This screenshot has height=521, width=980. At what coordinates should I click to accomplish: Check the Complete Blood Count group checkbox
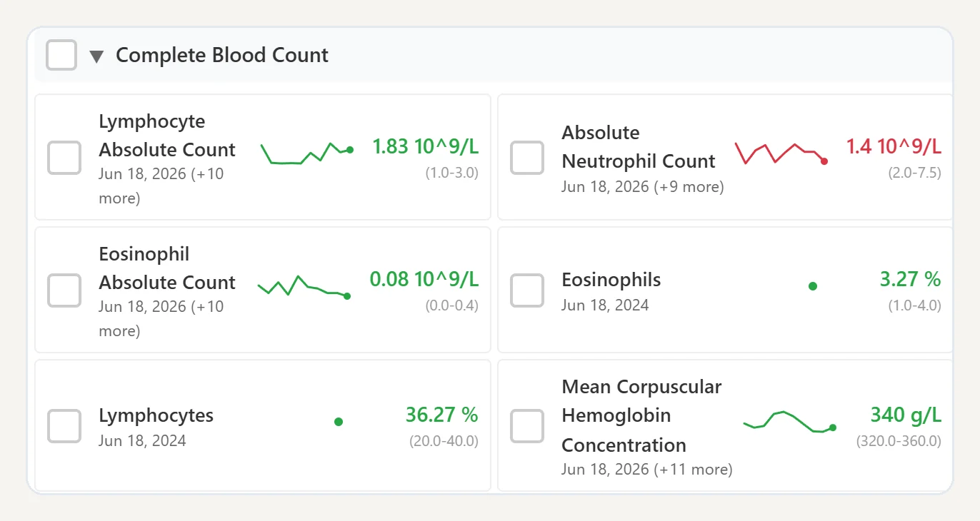click(x=61, y=55)
